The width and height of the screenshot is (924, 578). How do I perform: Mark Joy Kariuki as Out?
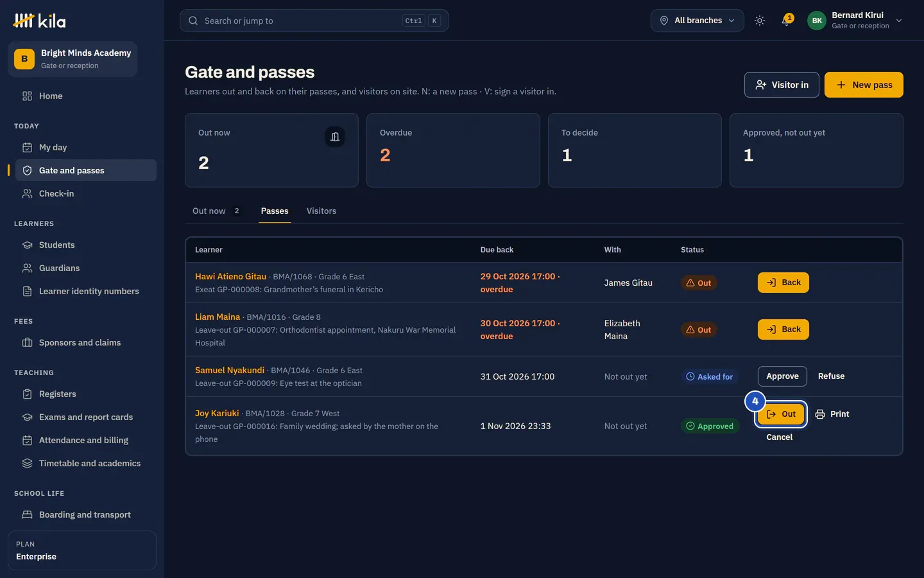(x=781, y=414)
